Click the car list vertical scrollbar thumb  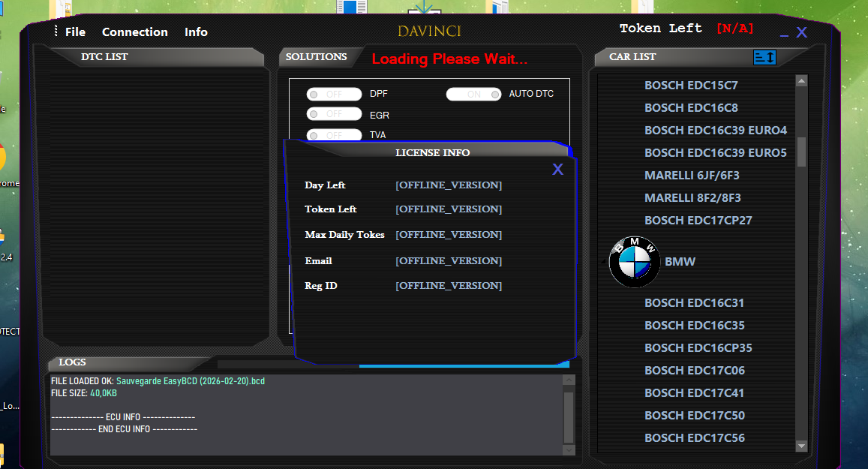pos(801,152)
